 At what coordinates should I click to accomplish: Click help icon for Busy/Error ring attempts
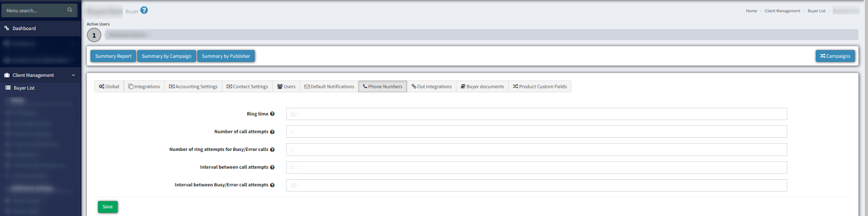(x=272, y=150)
